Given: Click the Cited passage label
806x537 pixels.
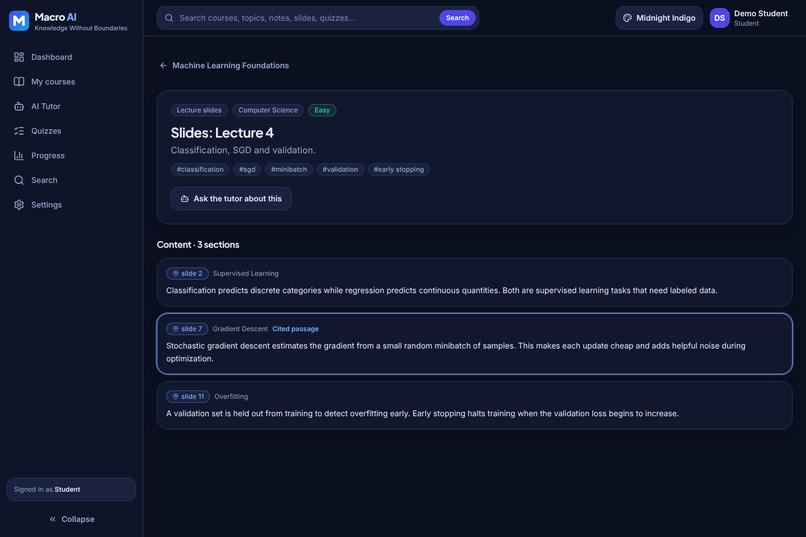Looking at the screenshot, I should pos(296,329).
